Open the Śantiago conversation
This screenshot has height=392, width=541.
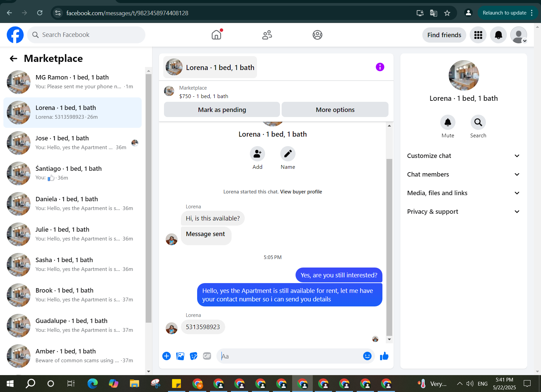click(x=72, y=174)
